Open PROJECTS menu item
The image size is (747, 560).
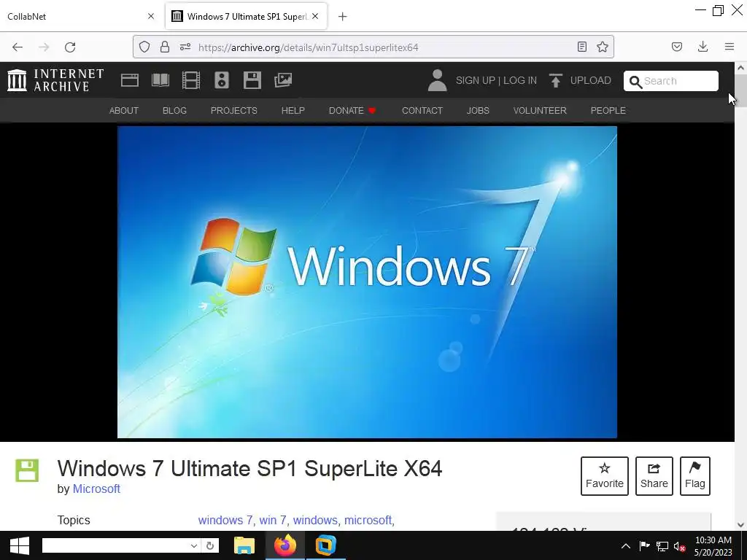(234, 111)
